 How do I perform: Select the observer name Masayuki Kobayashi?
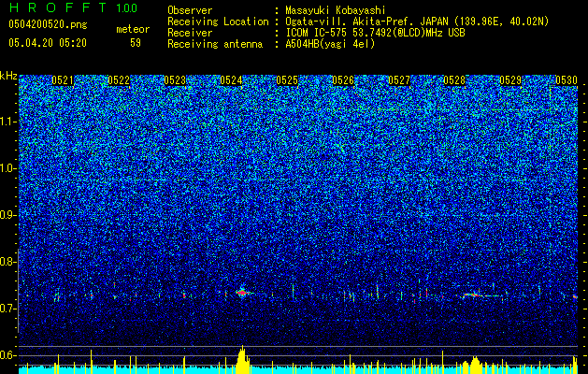(x=335, y=10)
